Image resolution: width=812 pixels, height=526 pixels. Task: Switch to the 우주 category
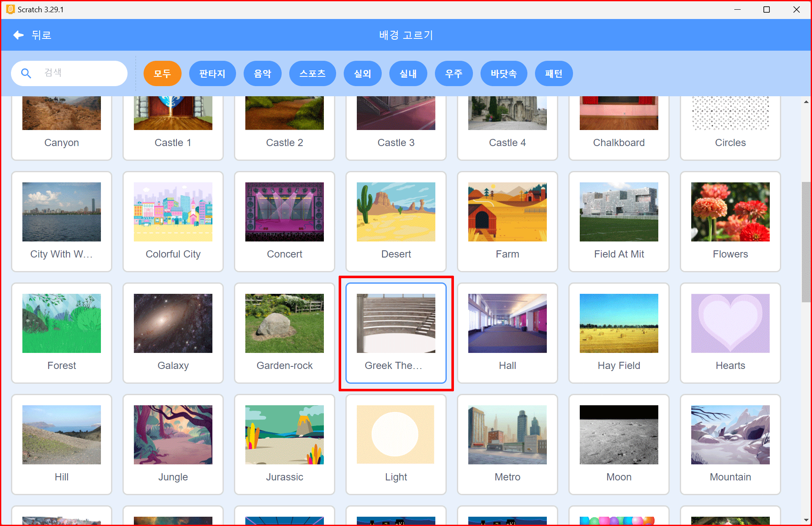point(454,73)
